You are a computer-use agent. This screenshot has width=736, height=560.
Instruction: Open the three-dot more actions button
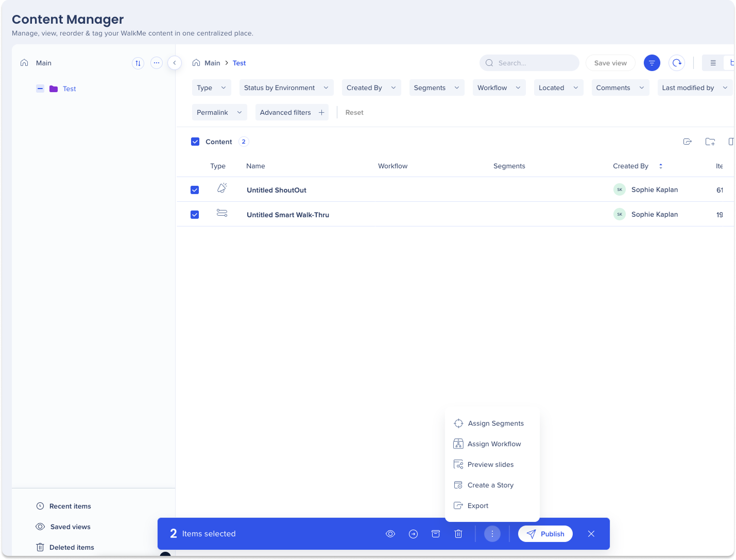coord(492,534)
